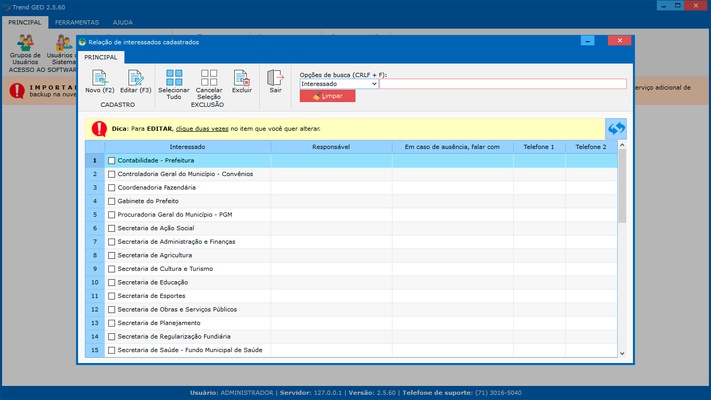
Task: Click IMPORTANTE alert icon in main window
Action: click(x=17, y=91)
